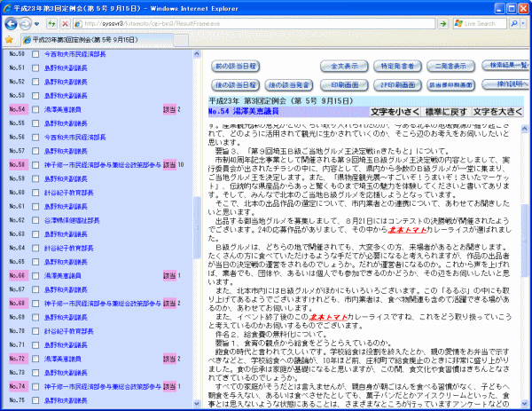This screenshot has height=411, width=532.
Task: Open the search options dropdown arrow
Action: (x=523, y=23)
